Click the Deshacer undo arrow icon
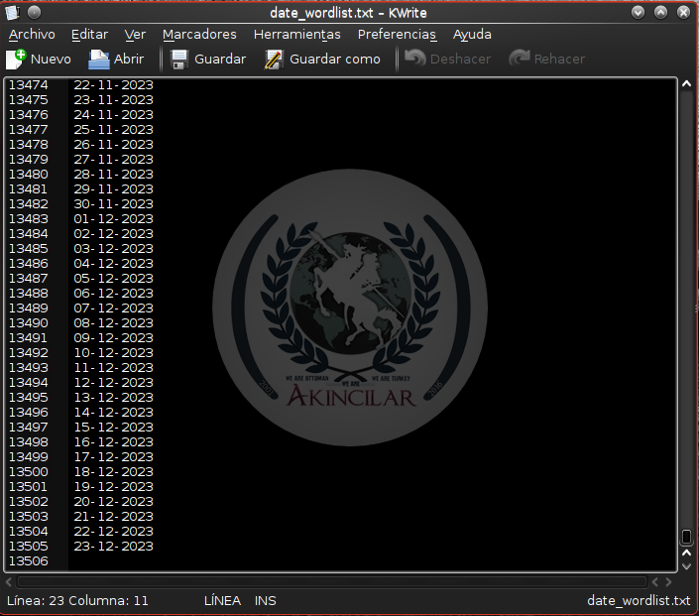 415,59
